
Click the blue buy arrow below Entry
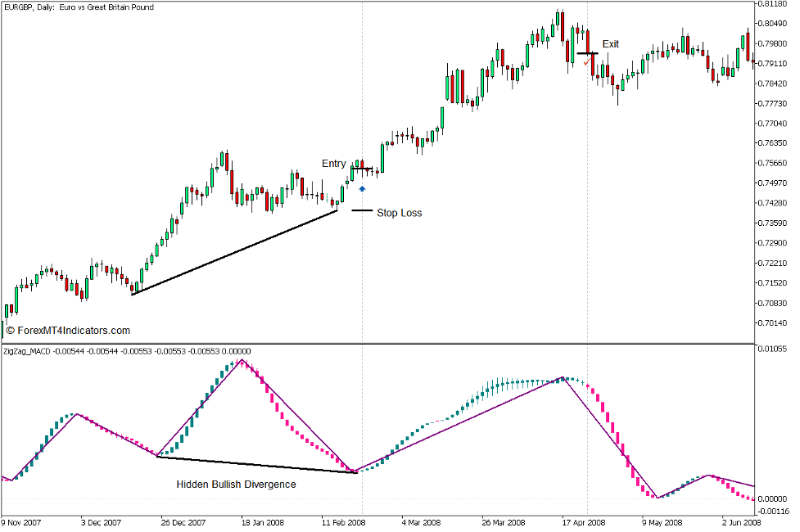tap(362, 189)
